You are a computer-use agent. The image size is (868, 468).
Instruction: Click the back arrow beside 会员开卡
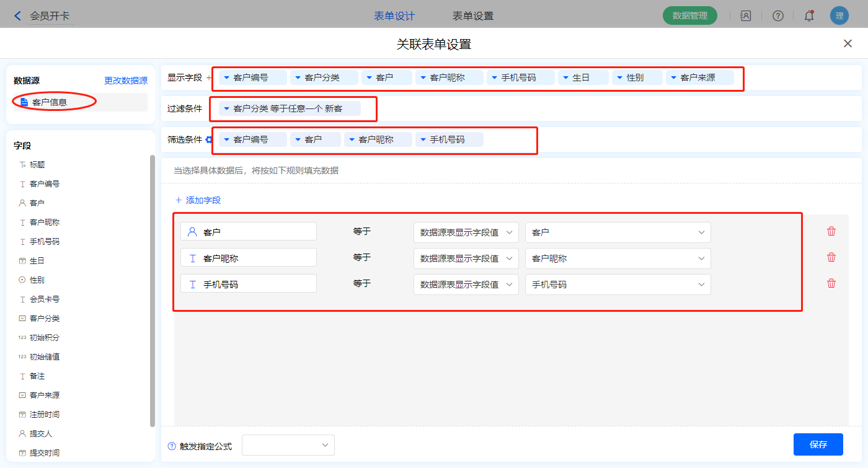click(17, 16)
